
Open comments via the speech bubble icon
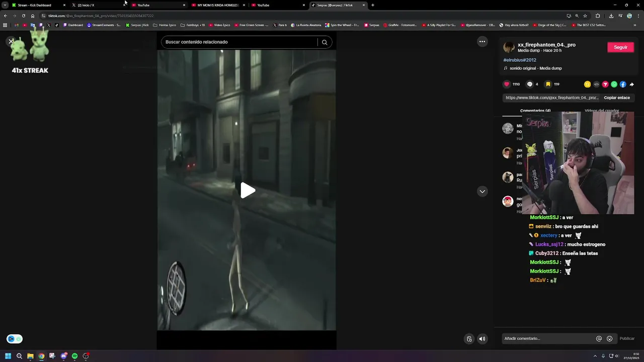[529, 84]
